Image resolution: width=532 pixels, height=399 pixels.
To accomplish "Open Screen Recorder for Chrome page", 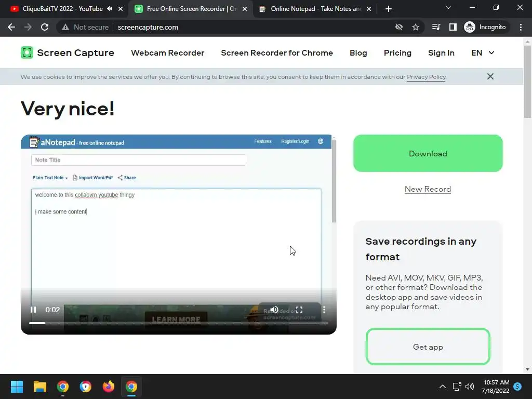I will click(x=277, y=52).
